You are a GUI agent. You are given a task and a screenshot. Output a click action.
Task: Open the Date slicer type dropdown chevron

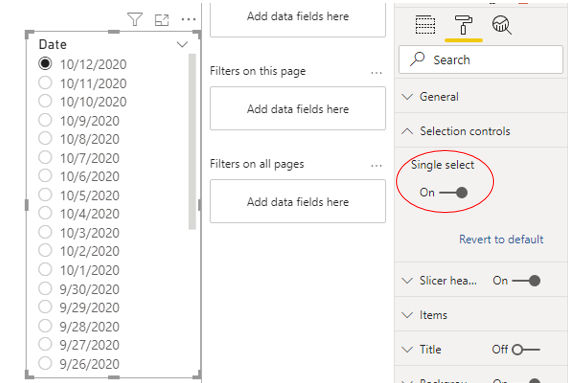point(182,45)
